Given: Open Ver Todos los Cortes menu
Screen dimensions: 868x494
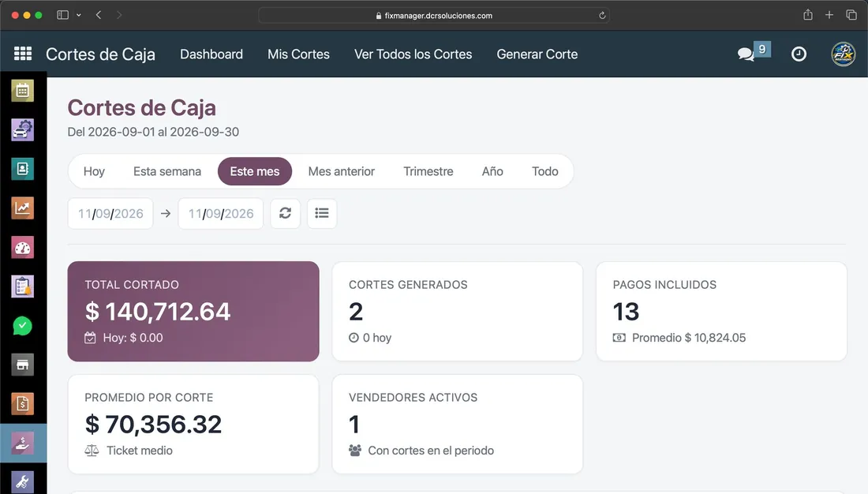Looking at the screenshot, I should point(413,54).
